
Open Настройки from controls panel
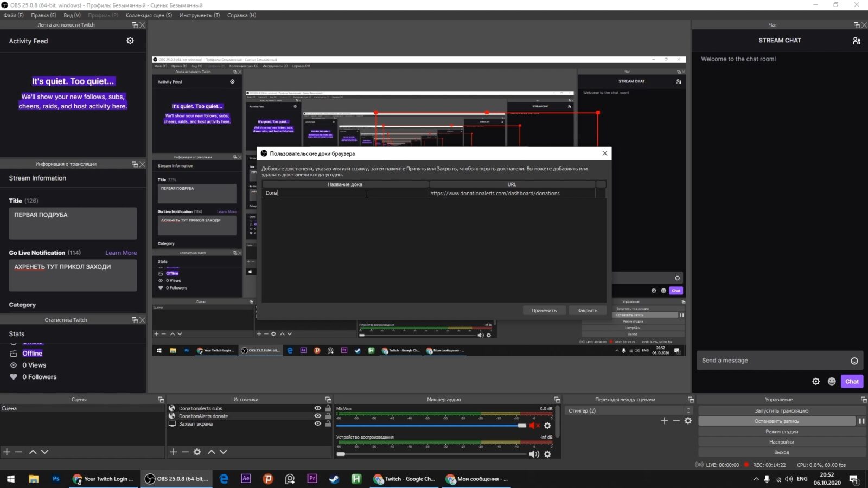tap(781, 442)
